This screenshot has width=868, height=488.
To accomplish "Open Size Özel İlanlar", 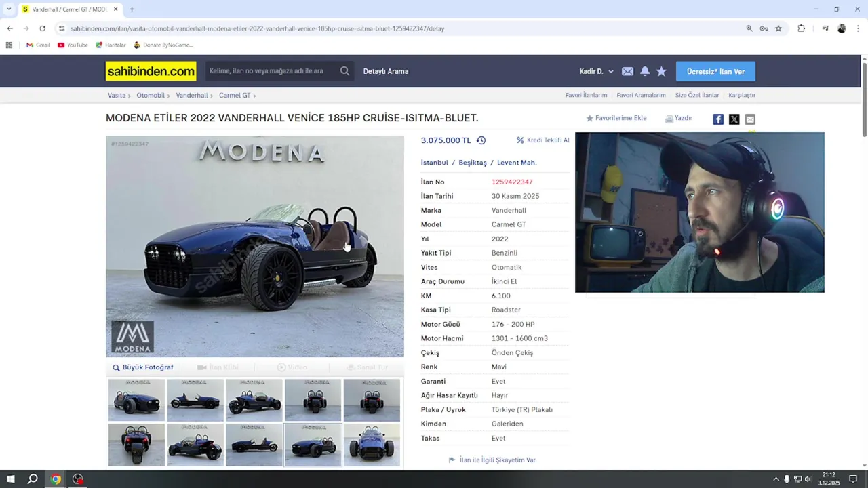I will pos(697,96).
